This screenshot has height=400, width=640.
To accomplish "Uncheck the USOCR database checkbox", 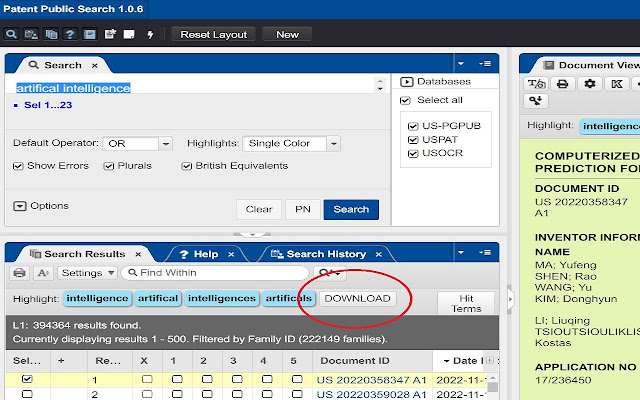I will click(413, 153).
